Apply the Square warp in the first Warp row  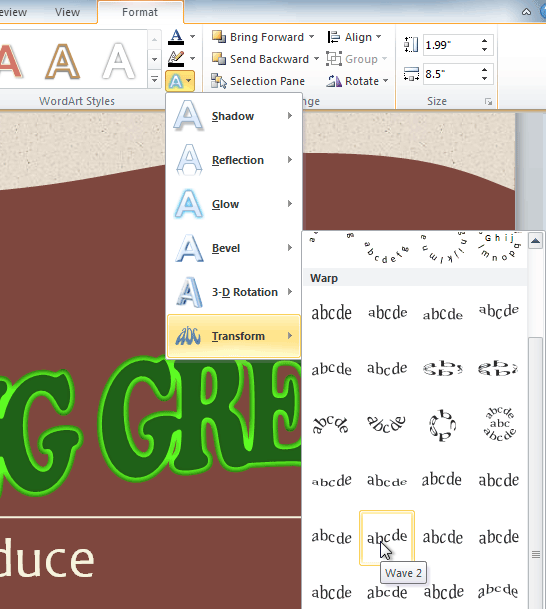tap(331, 313)
